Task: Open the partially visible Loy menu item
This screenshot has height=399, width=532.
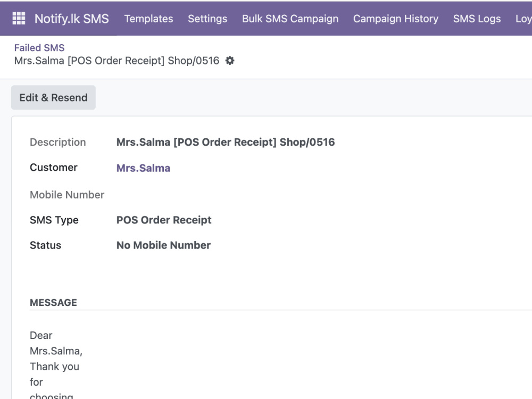Action: point(523,19)
